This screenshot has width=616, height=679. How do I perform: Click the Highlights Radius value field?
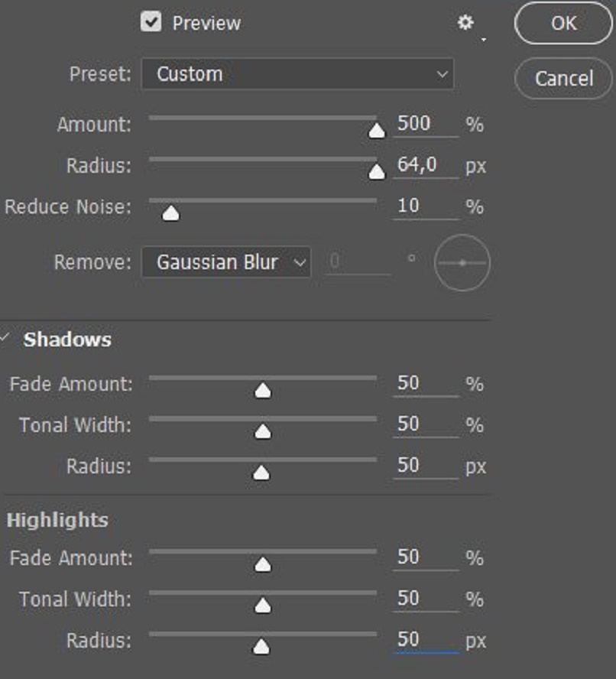(424, 640)
